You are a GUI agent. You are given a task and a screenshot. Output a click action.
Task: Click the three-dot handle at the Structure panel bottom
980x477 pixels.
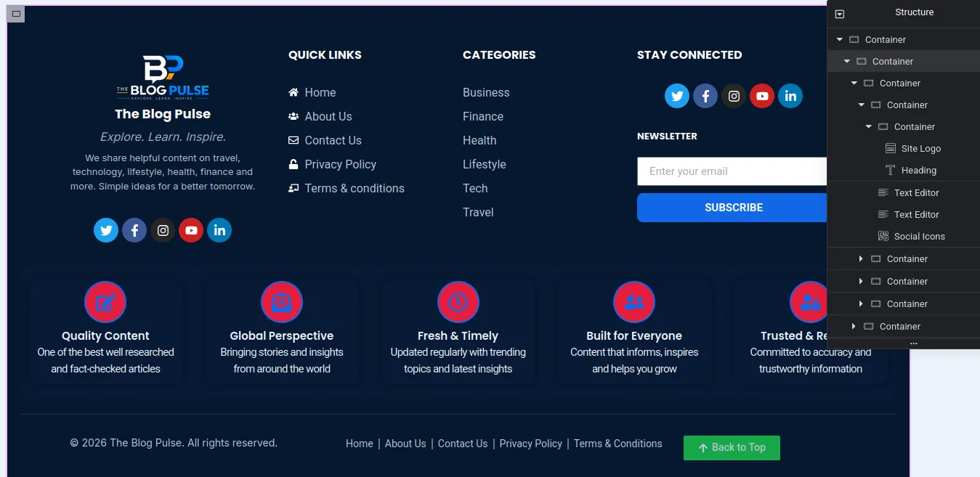click(914, 343)
